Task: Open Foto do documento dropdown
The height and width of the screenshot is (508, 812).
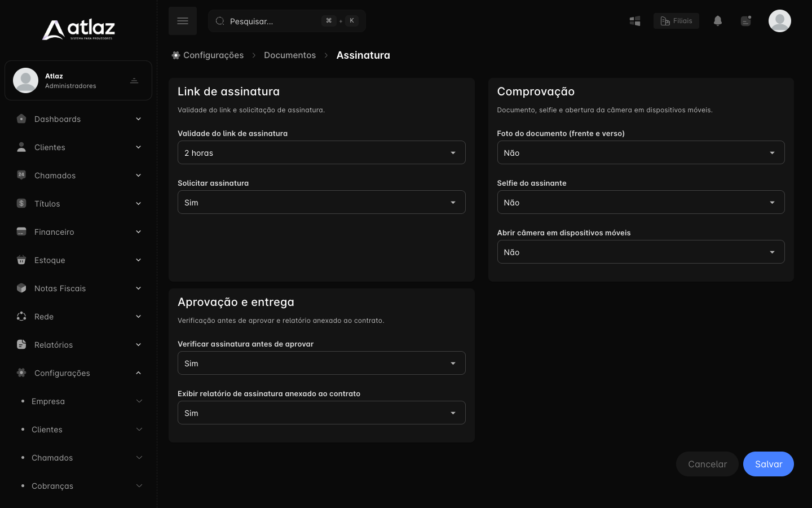Action: coord(641,152)
